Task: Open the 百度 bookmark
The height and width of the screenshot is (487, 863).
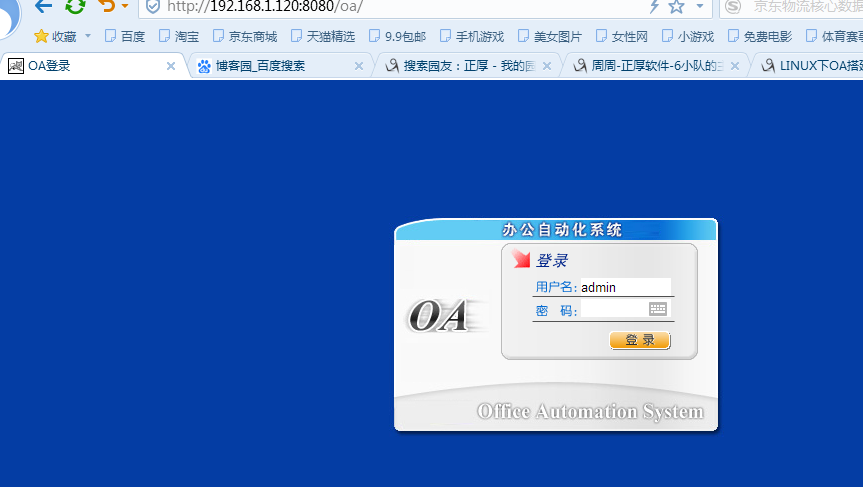Action: [125, 36]
